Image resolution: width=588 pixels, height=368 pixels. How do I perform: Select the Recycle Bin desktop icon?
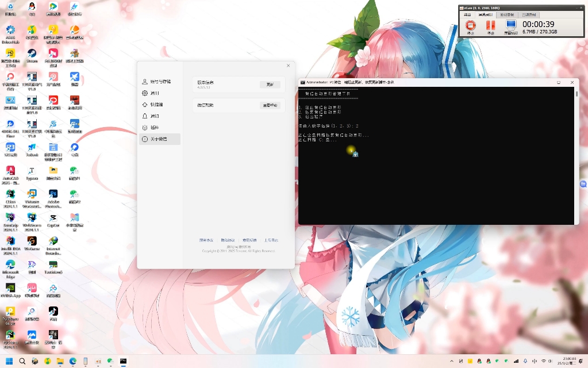click(10, 9)
